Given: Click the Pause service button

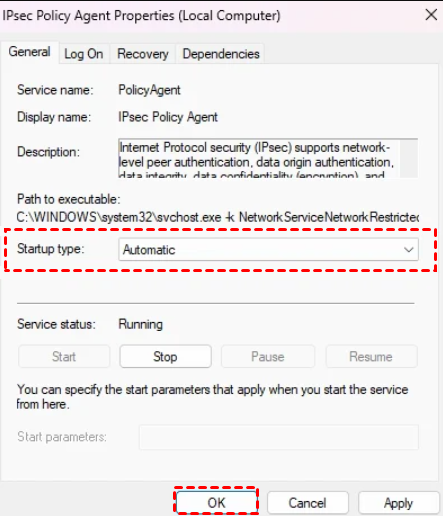Looking at the screenshot, I should pos(268,357).
